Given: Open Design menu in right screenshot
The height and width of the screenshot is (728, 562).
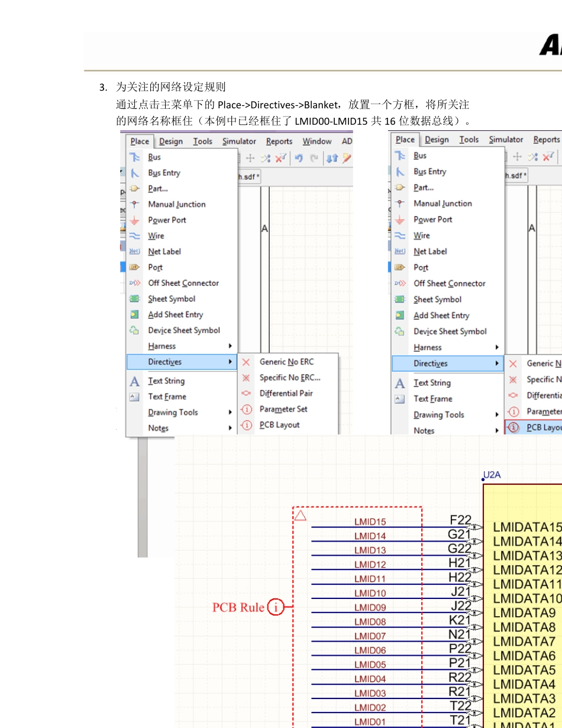Looking at the screenshot, I should pos(437,140).
